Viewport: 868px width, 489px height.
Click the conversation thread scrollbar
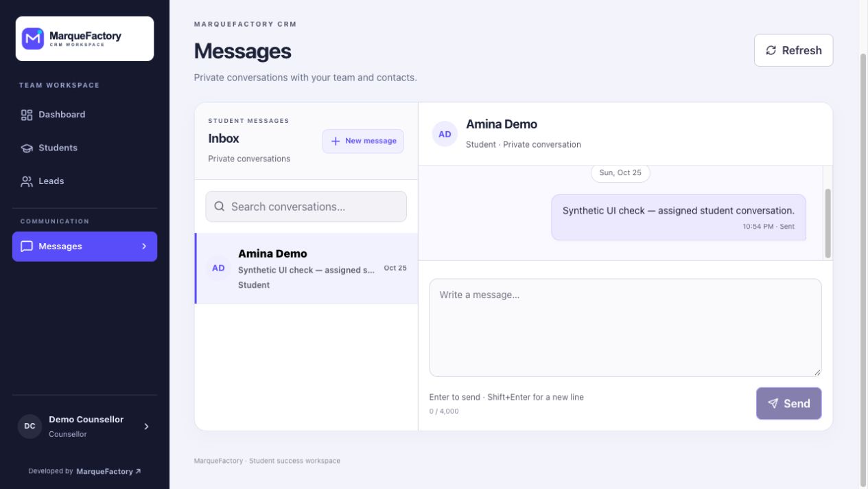tap(828, 223)
